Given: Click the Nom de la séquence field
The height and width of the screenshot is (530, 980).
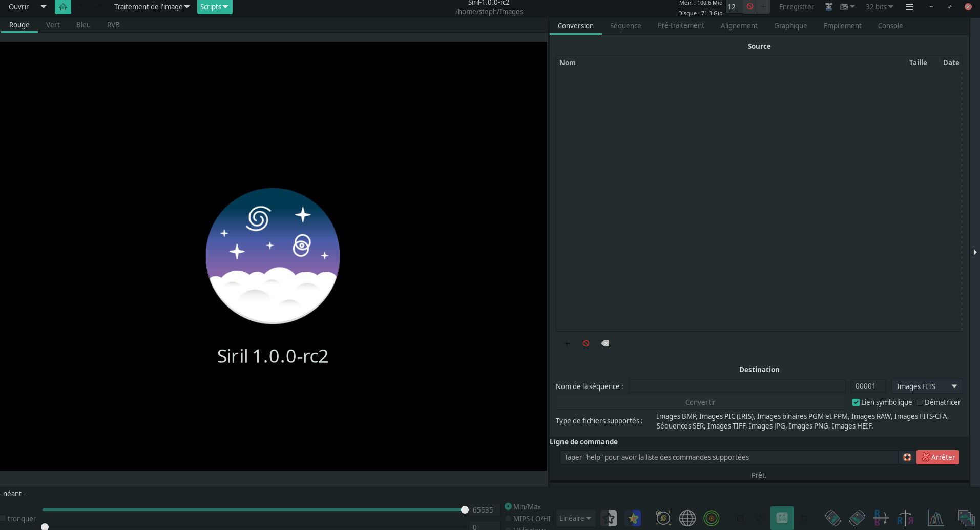Looking at the screenshot, I should coord(737,386).
